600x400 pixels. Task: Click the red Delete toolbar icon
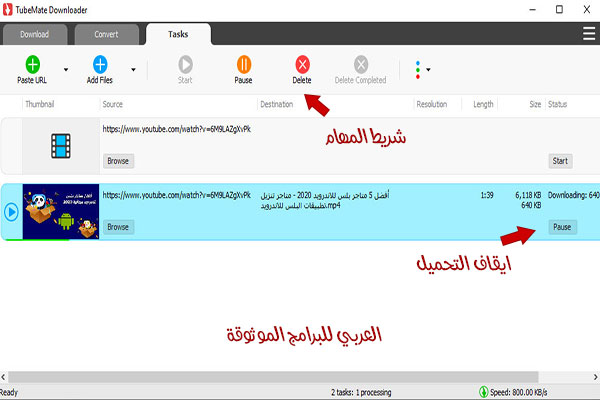pyautogui.click(x=302, y=64)
